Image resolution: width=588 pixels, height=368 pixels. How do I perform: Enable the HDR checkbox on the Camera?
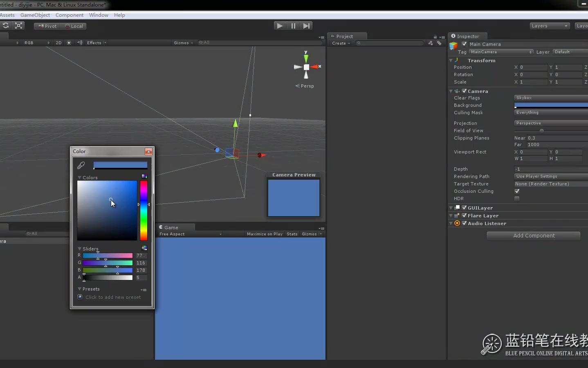[517, 199]
